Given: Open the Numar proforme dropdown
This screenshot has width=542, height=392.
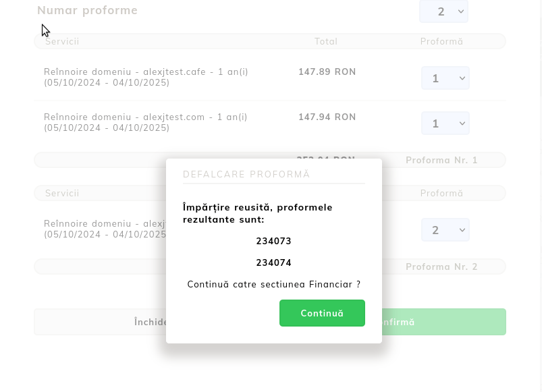Looking at the screenshot, I should [x=443, y=11].
